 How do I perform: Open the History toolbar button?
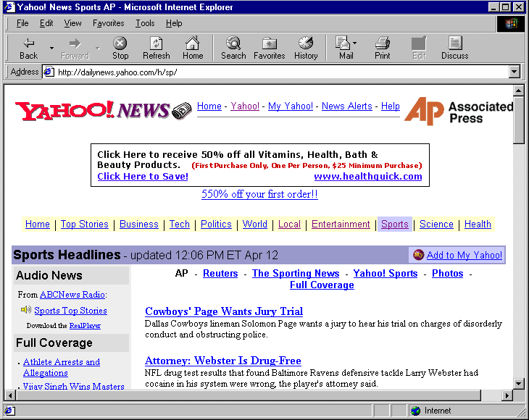306,49
